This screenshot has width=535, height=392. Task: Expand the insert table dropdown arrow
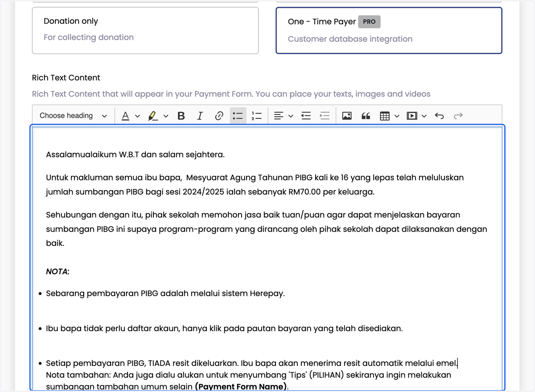point(397,116)
